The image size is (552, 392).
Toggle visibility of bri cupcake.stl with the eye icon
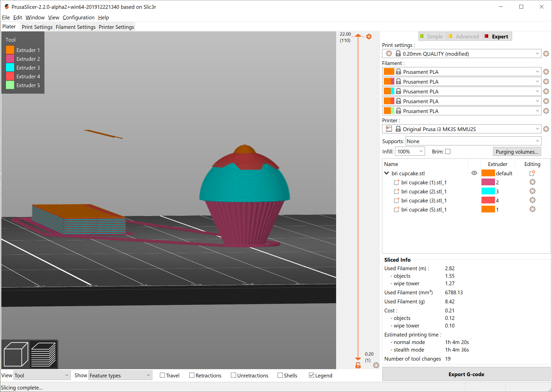click(x=474, y=173)
